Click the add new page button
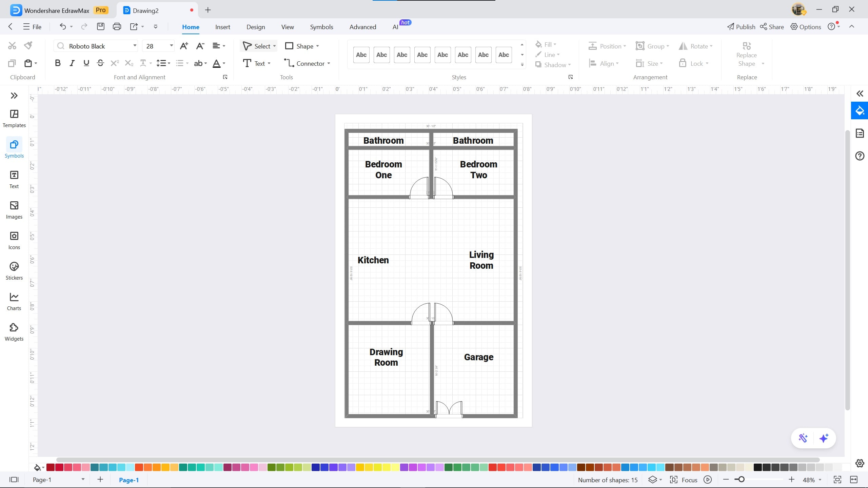Viewport: 868px width, 488px height. point(100,480)
